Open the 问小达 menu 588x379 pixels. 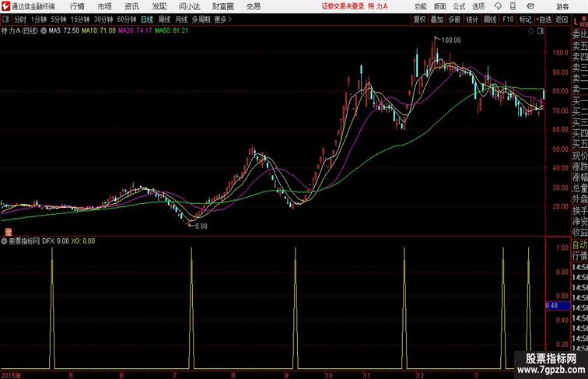click(189, 6)
